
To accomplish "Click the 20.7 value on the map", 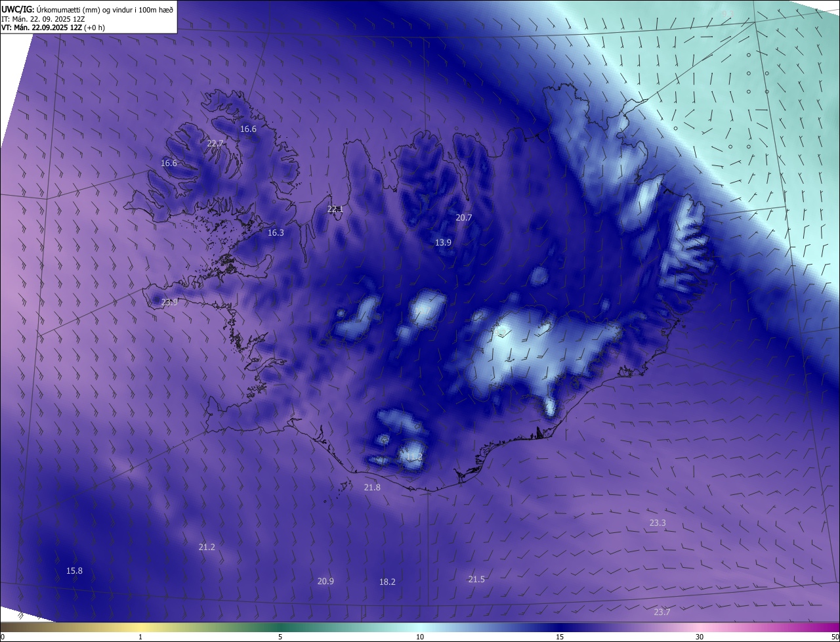I will [x=464, y=217].
